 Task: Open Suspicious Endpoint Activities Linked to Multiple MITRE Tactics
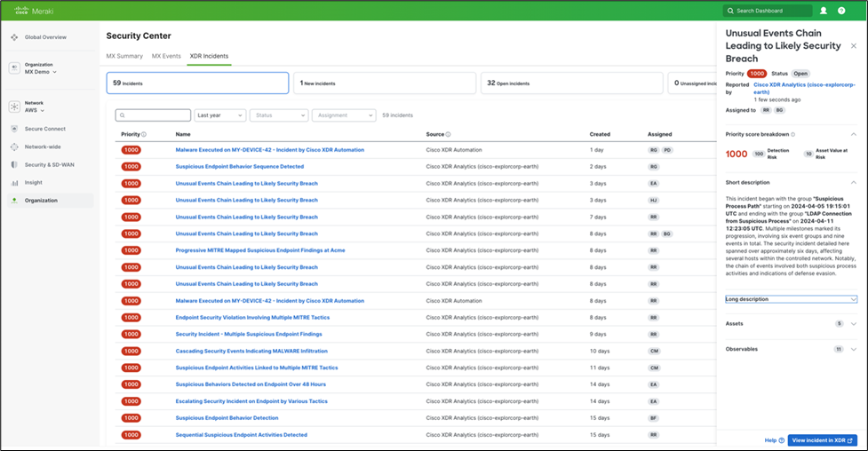tap(256, 368)
